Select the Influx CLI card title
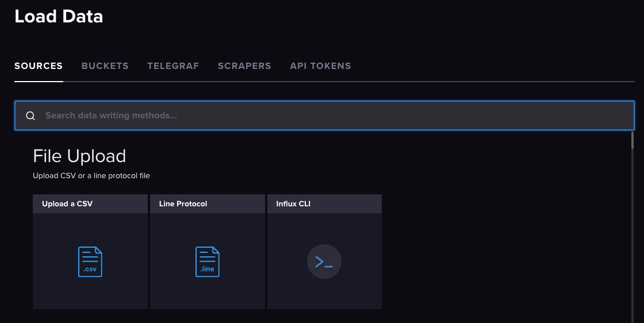 (x=293, y=204)
